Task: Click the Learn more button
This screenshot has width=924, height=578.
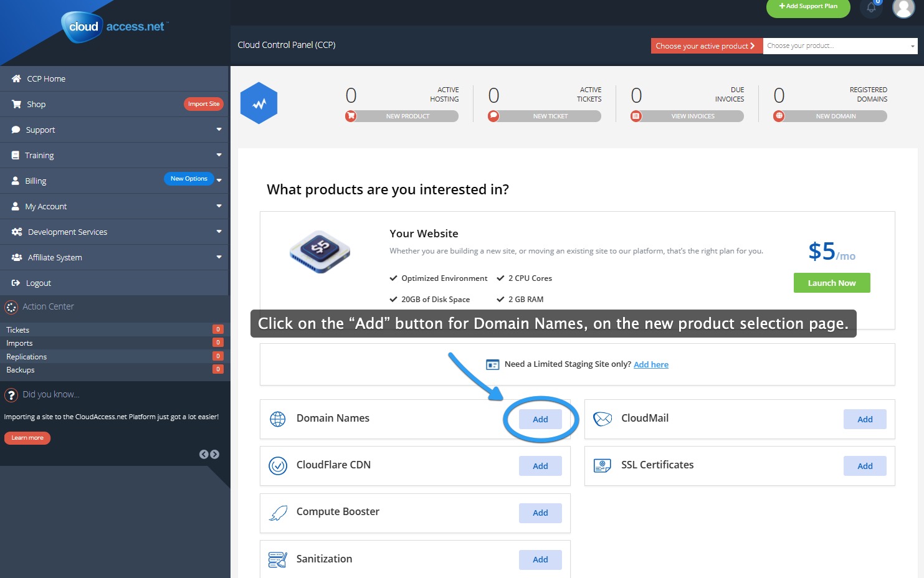Action: 27,438
